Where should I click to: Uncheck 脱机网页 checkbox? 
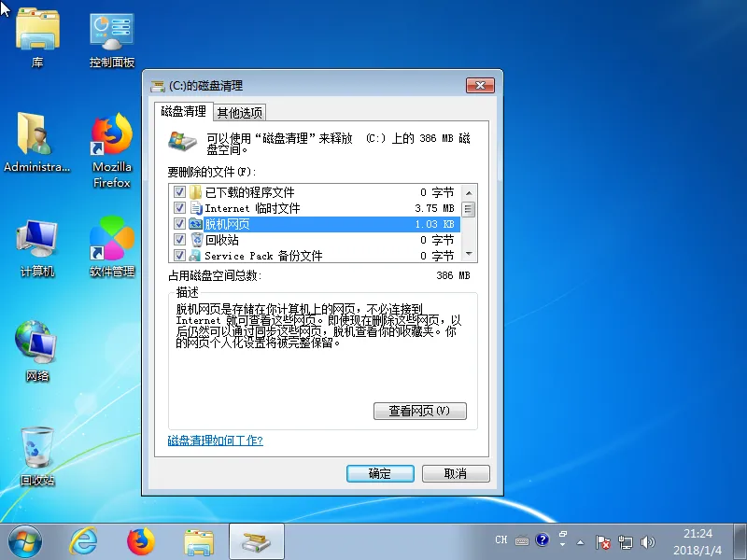click(x=179, y=223)
